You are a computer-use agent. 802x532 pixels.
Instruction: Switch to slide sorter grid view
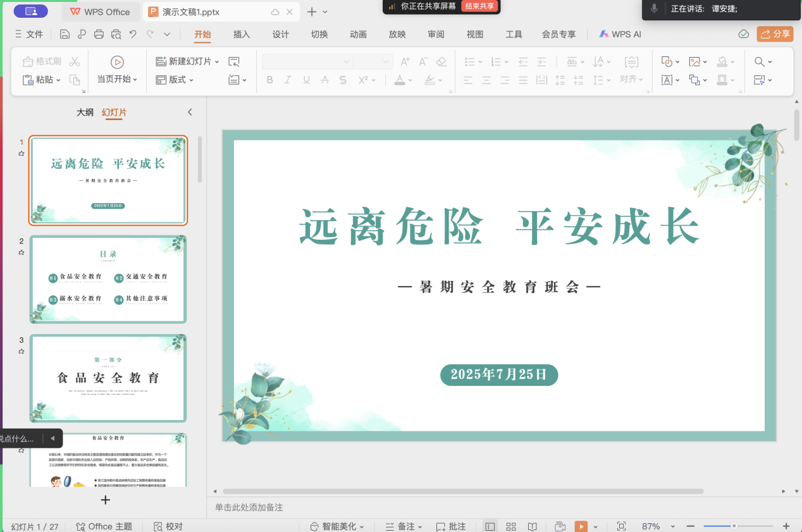[511, 526]
